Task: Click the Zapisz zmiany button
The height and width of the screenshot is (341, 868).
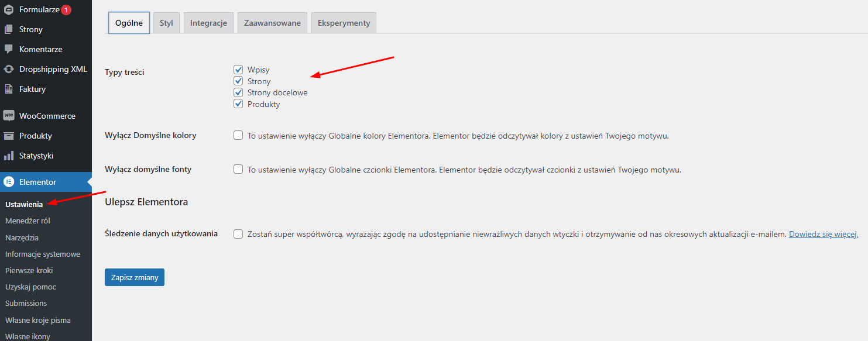Action: pyautogui.click(x=135, y=277)
